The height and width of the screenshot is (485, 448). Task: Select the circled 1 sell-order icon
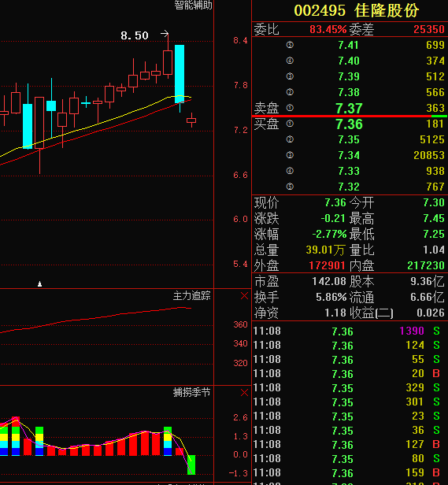[x=290, y=108]
